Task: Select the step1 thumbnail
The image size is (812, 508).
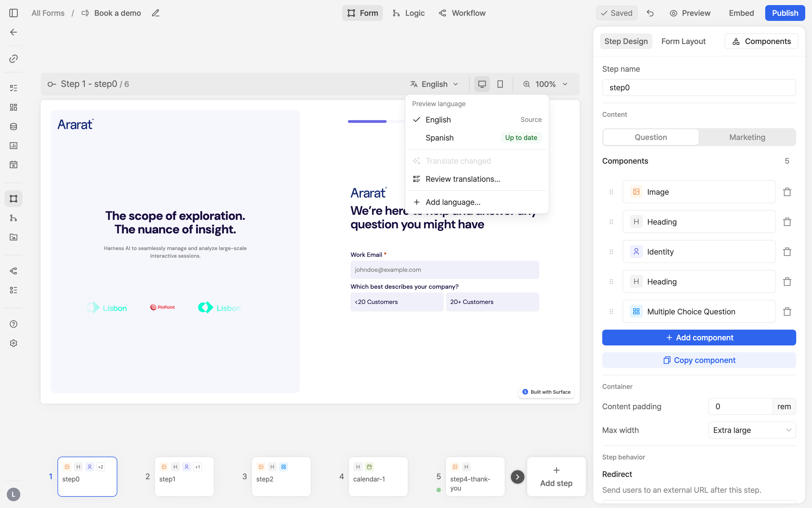Action: point(184,477)
